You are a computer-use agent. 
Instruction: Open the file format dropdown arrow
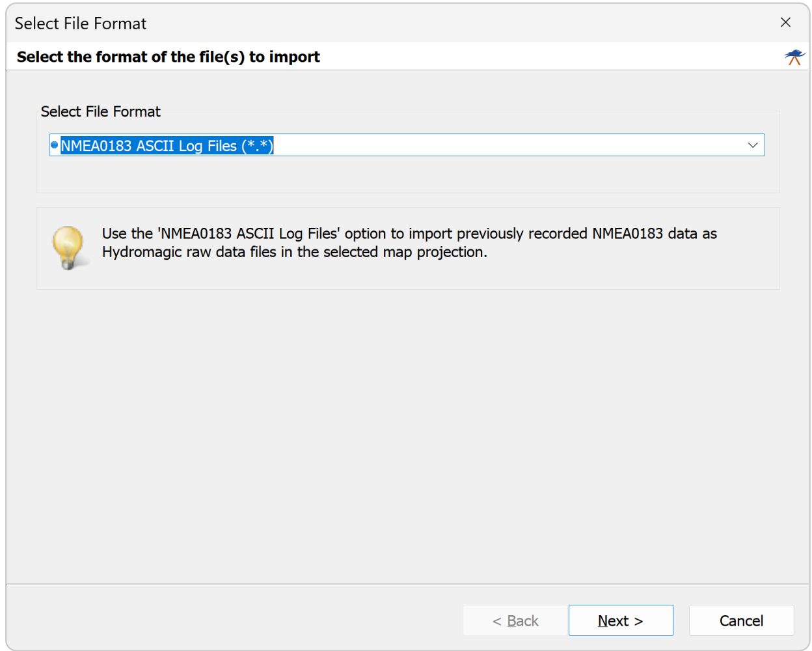coord(752,145)
